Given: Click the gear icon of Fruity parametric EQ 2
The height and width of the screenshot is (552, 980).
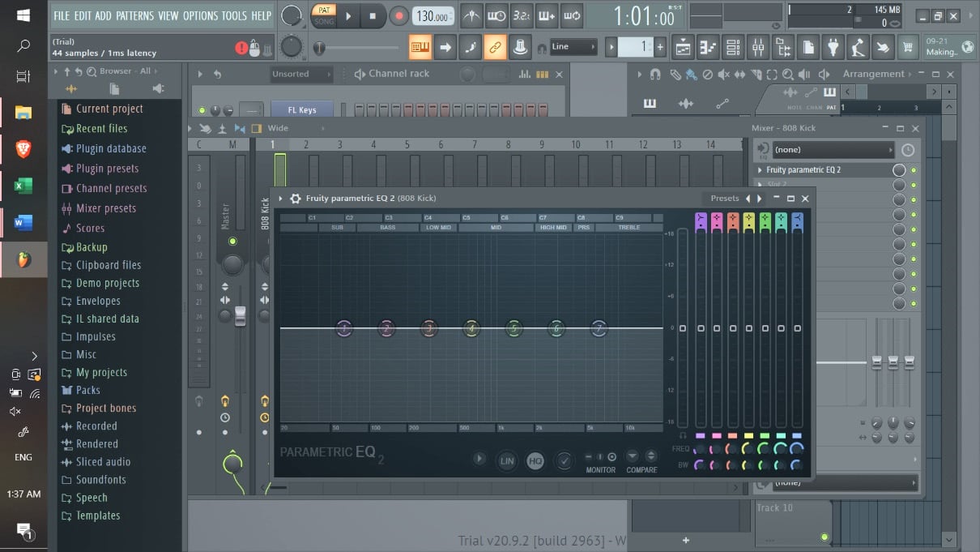Looking at the screenshot, I should click(x=296, y=199).
